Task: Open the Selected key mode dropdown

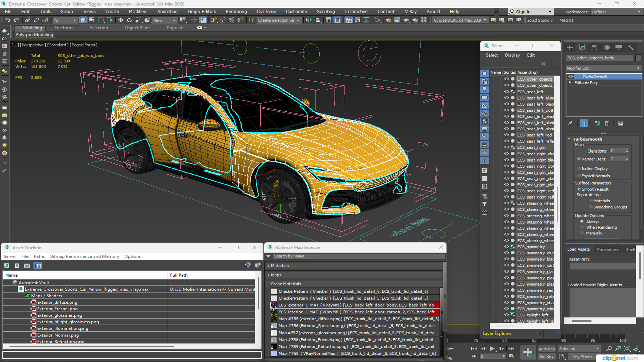Action: 579,349
